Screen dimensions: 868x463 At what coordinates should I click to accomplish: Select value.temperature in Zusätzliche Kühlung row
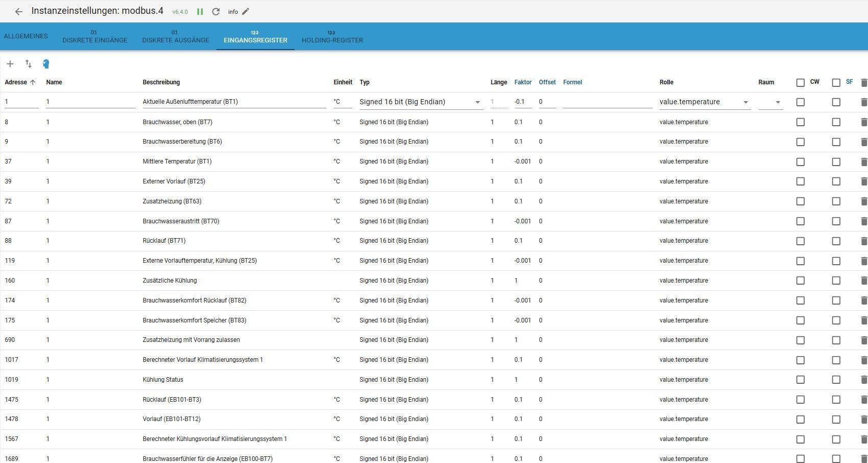tap(684, 281)
